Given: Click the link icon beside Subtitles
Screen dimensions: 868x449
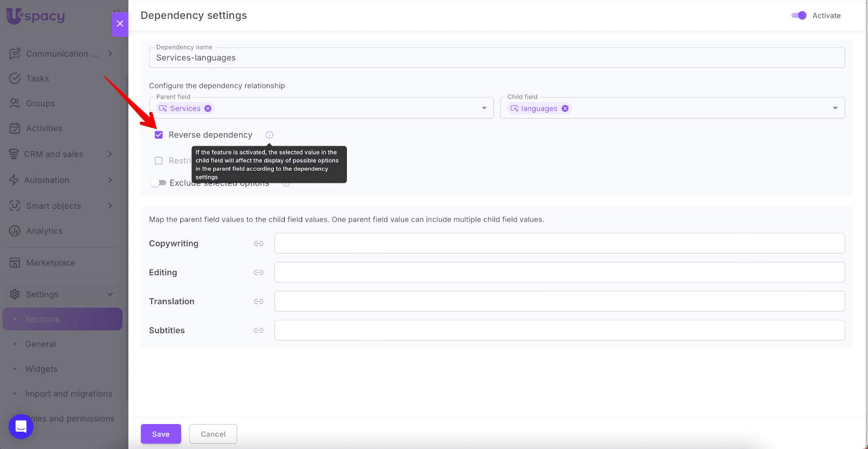Looking at the screenshot, I should pos(258,330).
